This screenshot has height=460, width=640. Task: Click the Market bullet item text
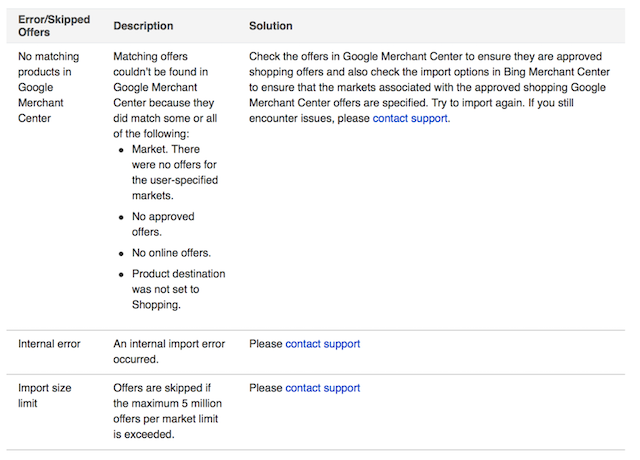pos(175,172)
